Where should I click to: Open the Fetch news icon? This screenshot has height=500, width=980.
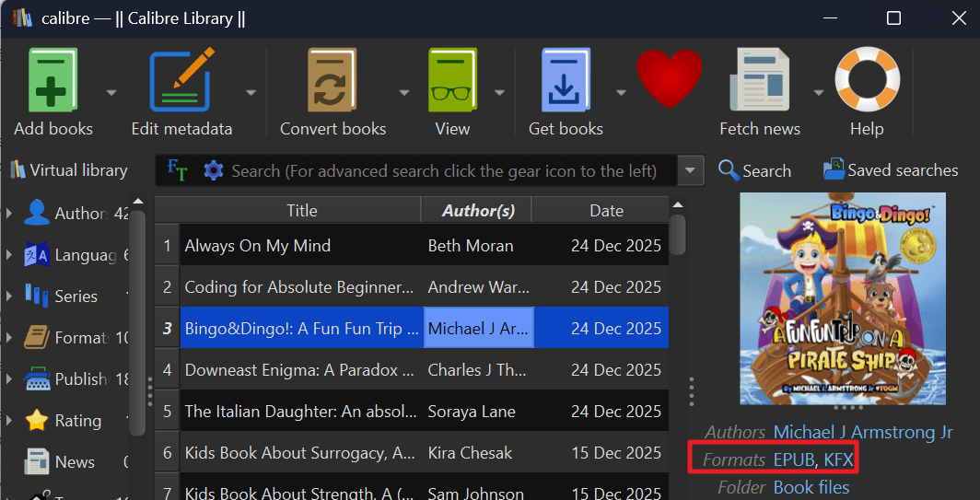click(759, 81)
